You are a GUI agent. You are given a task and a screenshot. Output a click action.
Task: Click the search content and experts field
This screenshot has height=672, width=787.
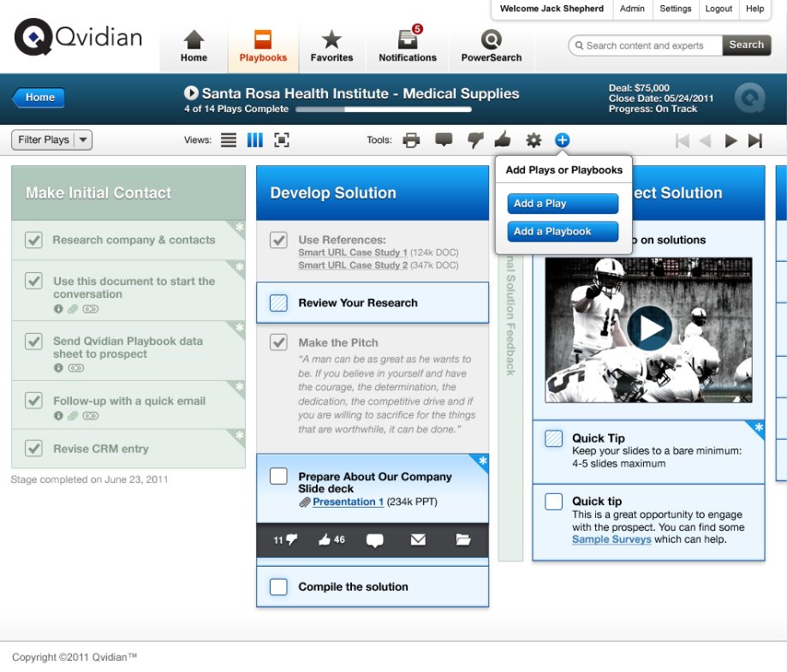pyautogui.click(x=646, y=45)
